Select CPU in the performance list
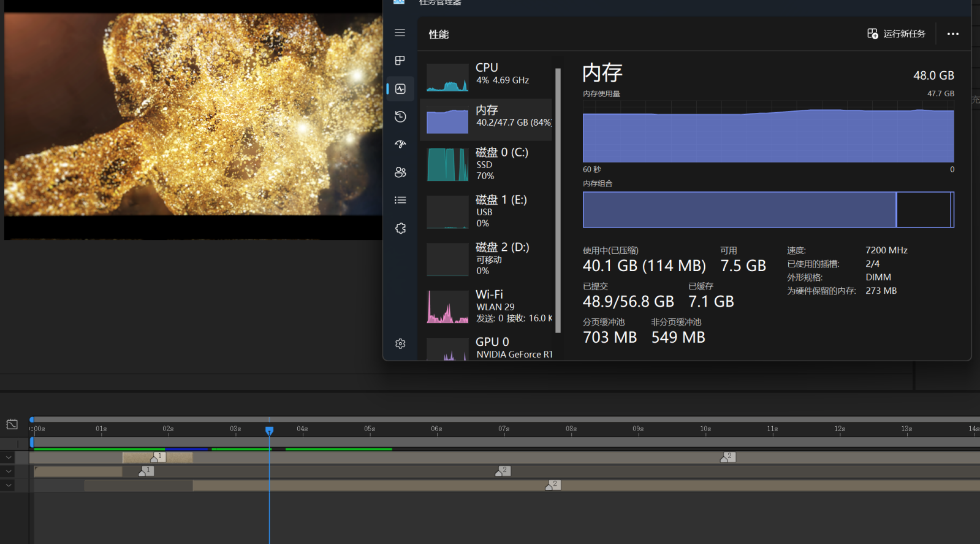The width and height of the screenshot is (980, 544). (487, 74)
